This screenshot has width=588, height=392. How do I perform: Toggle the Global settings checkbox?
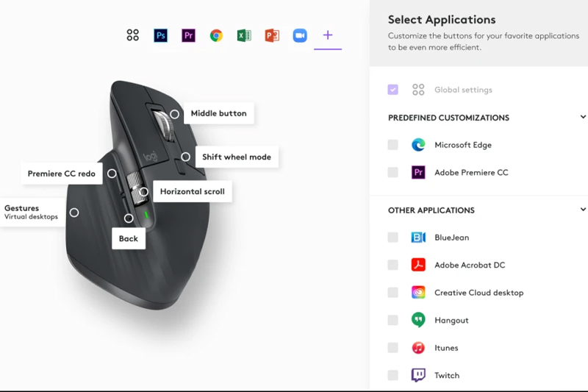pos(393,90)
